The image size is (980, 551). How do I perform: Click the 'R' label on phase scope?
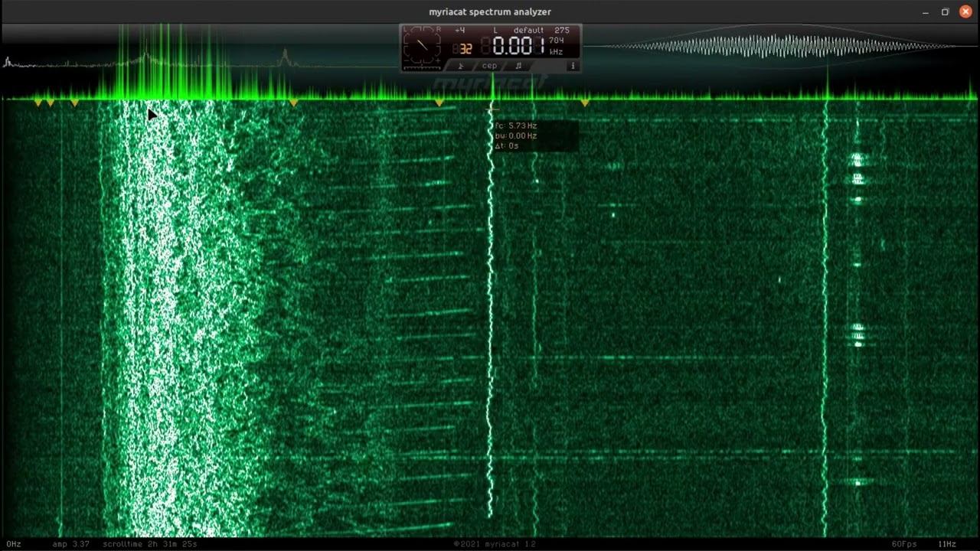coord(438,30)
